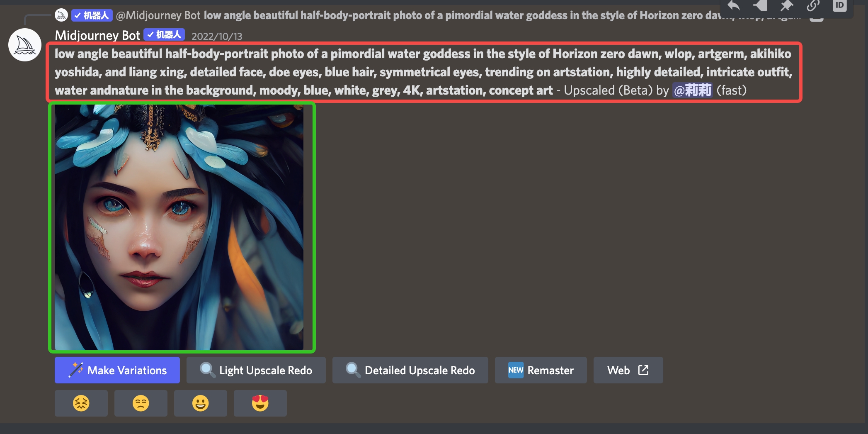React with the confounded face emoji

[81, 403]
